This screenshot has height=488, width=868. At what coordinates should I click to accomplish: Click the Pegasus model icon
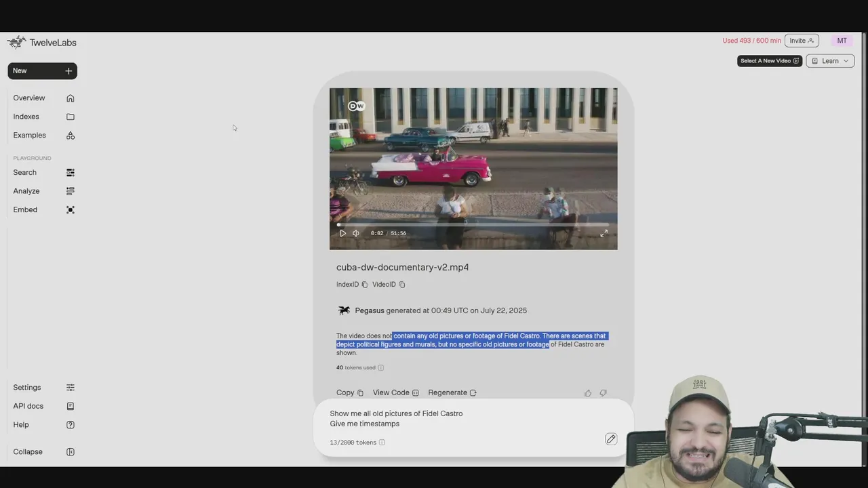344,310
